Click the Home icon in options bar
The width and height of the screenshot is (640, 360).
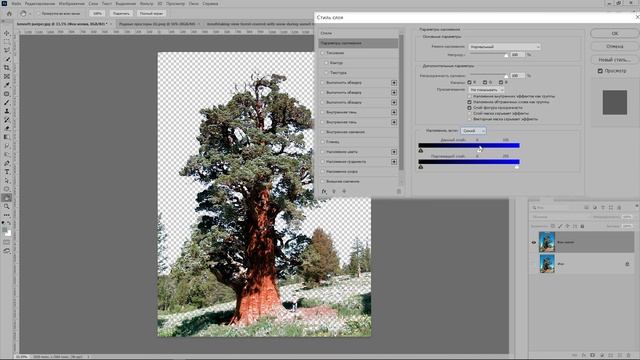pos(9,13)
